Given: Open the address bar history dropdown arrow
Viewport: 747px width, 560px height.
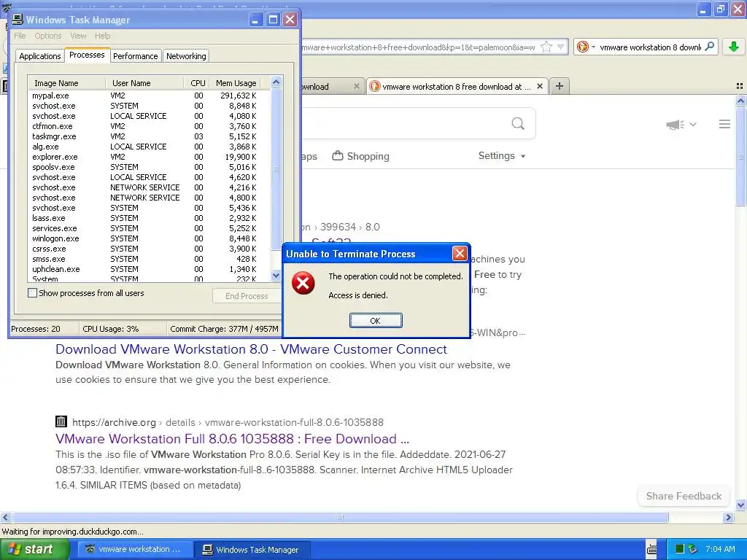Looking at the screenshot, I should tap(561, 47).
